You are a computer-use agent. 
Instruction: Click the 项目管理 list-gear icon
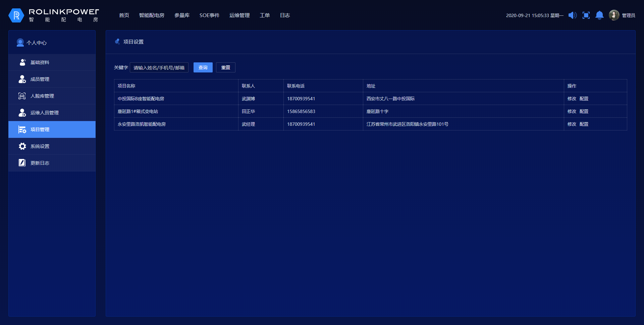click(22, 129)
